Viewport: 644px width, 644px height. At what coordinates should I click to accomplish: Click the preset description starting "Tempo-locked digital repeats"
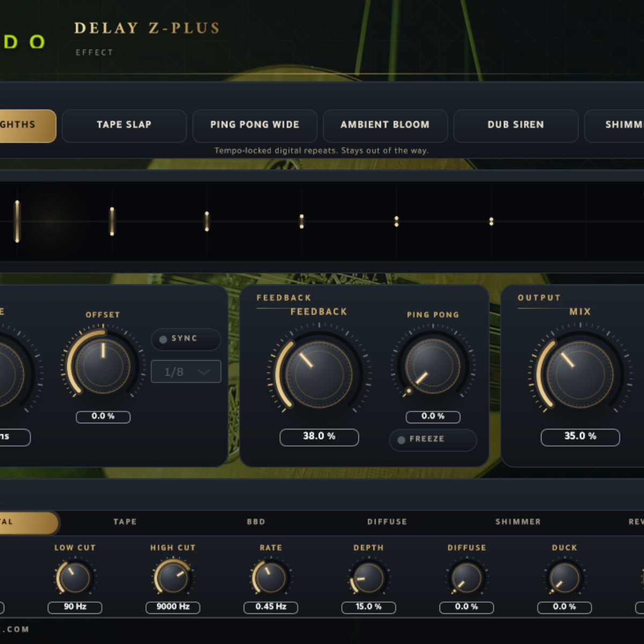tap(321, 151)
